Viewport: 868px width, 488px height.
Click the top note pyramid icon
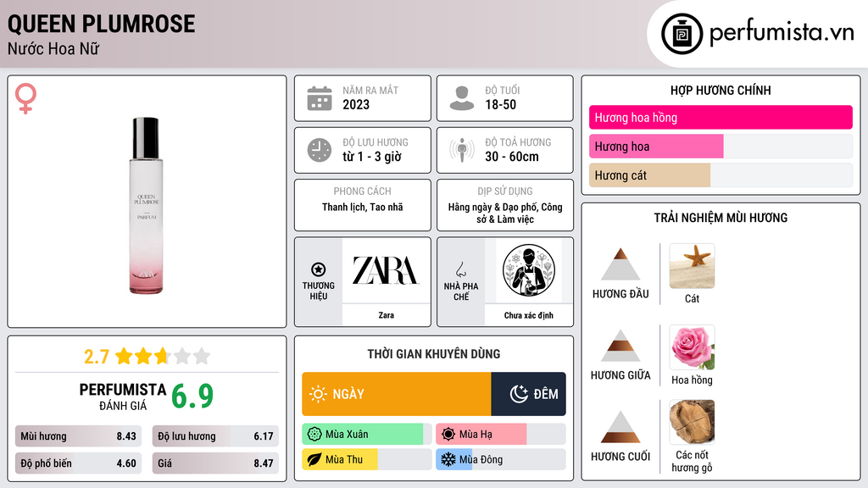coord(620,264)
